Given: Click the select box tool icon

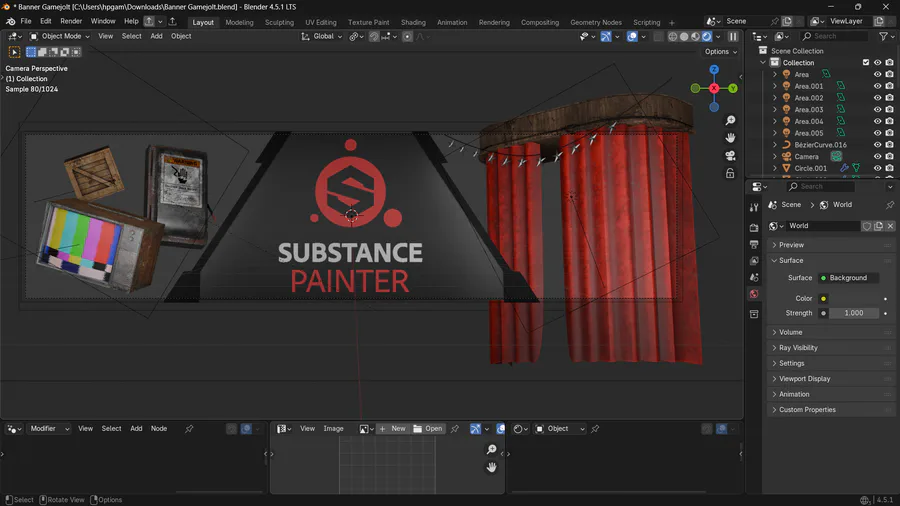Looking at the screenshot, I should (x=14, y=52).
